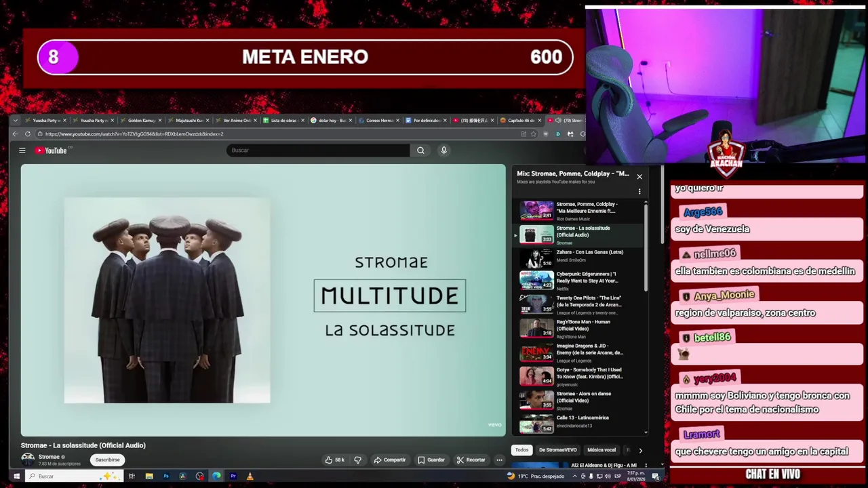Switch to Golden Kamuy browser tab
Viewport: 868px width, 488px height.
tap(141, 121)
